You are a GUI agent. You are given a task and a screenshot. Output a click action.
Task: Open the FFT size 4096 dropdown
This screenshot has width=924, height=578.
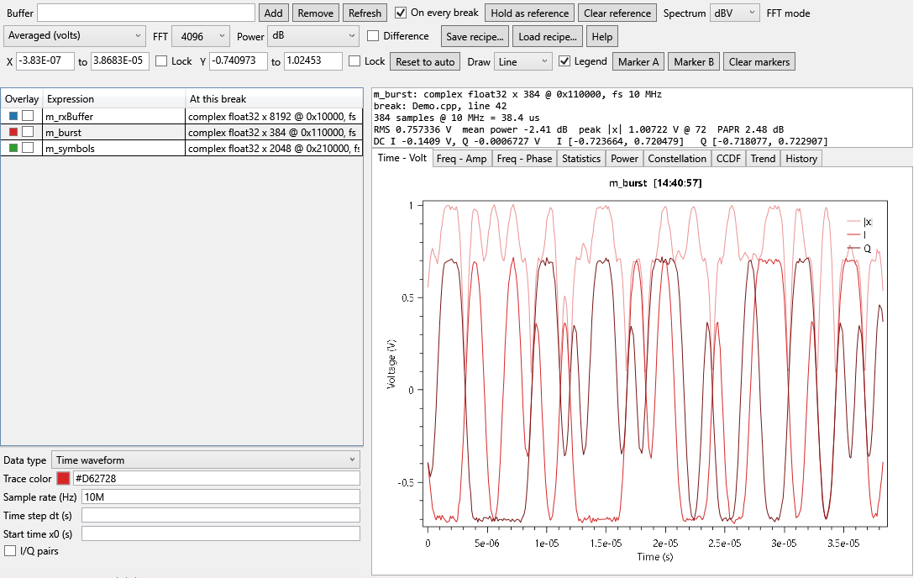201,36
